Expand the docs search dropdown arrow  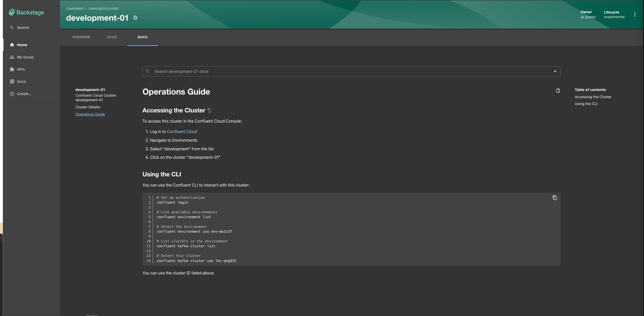(x=555, y=71)
